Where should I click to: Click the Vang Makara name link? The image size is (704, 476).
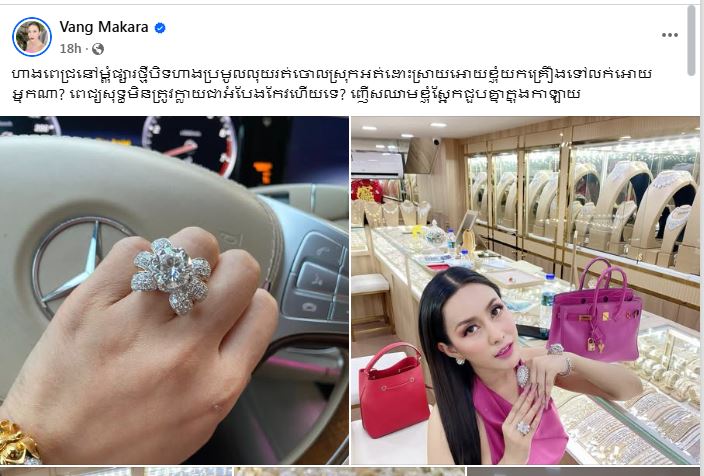[x=104, y=27]
